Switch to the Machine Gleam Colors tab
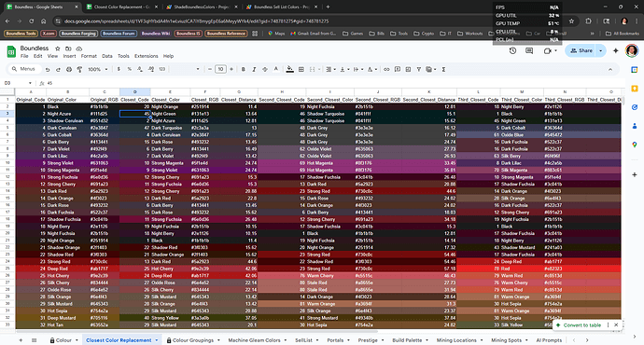 click(x=254, y=340)
